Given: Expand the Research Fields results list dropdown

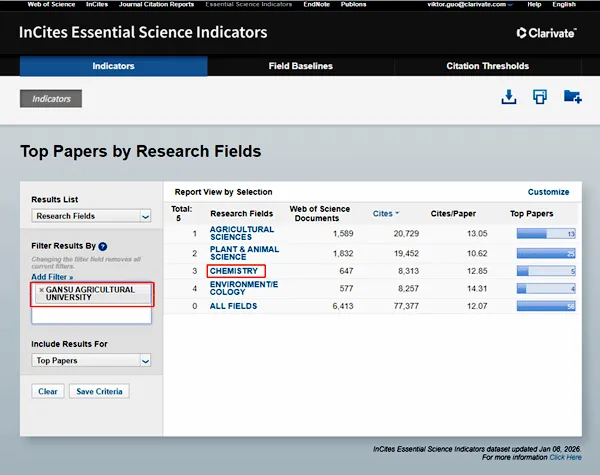Looking at the screenshot, I should point(145,216).
